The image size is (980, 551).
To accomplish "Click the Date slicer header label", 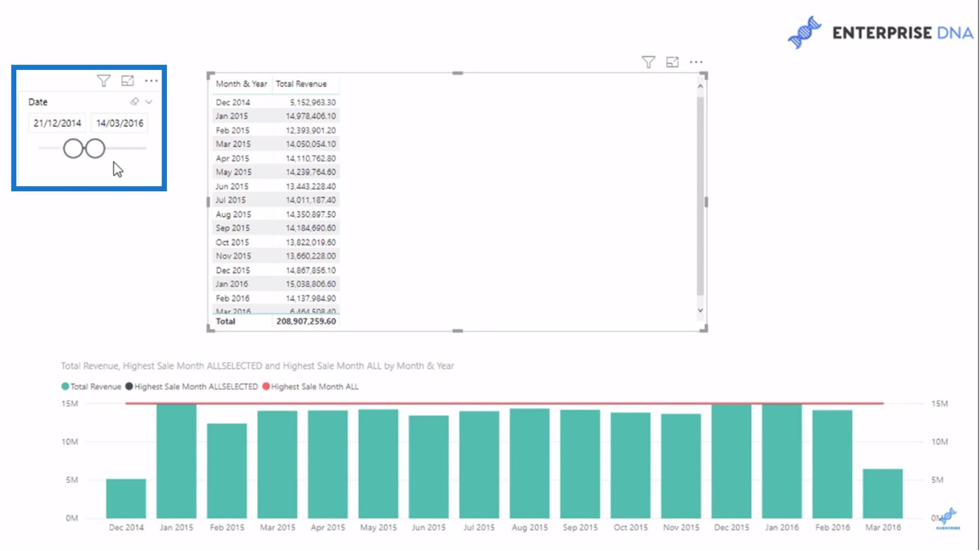I will click(38, 102).
